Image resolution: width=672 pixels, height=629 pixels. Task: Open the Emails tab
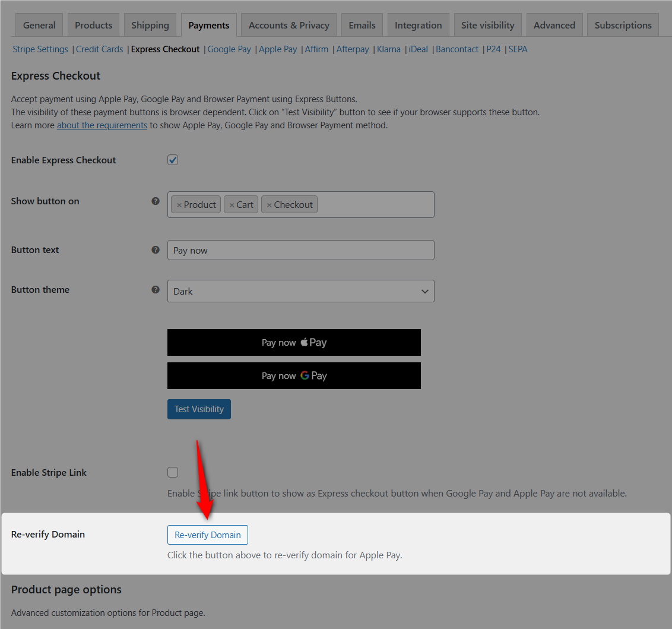point(362,26)
